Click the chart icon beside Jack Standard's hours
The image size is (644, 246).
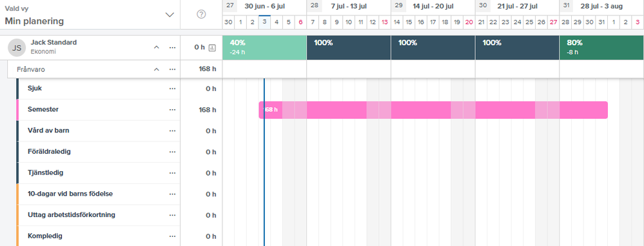(x=212, y=48)
